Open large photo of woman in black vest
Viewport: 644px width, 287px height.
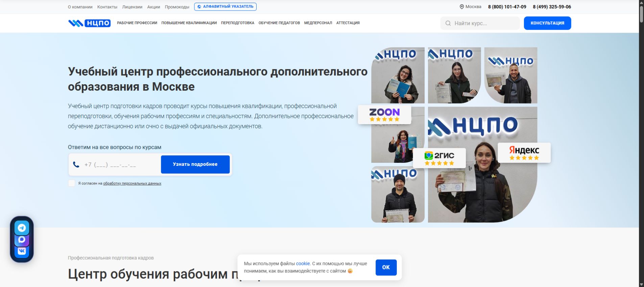tap(482, 165)
